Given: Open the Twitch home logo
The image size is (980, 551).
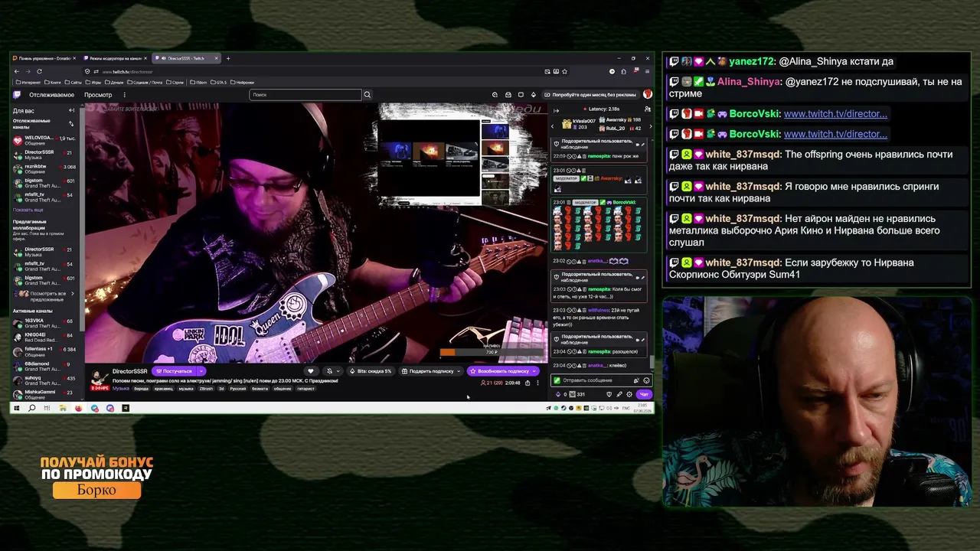Looking at the screenshot, I should pyautogui.click(x=17, y=95).
